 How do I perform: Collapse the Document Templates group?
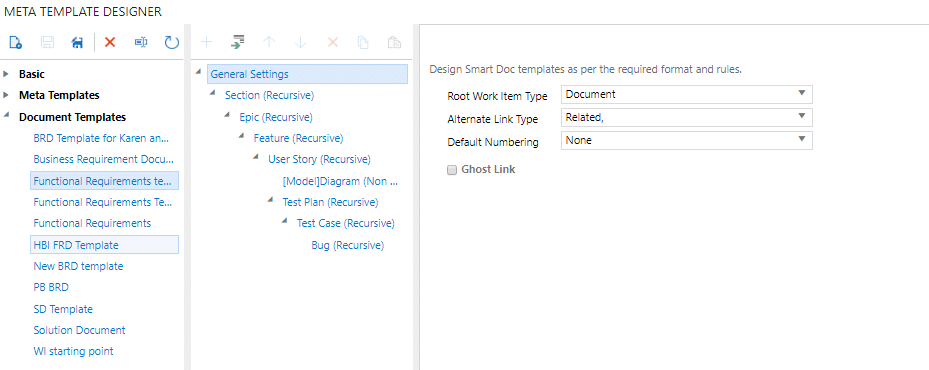click(7, 116)
